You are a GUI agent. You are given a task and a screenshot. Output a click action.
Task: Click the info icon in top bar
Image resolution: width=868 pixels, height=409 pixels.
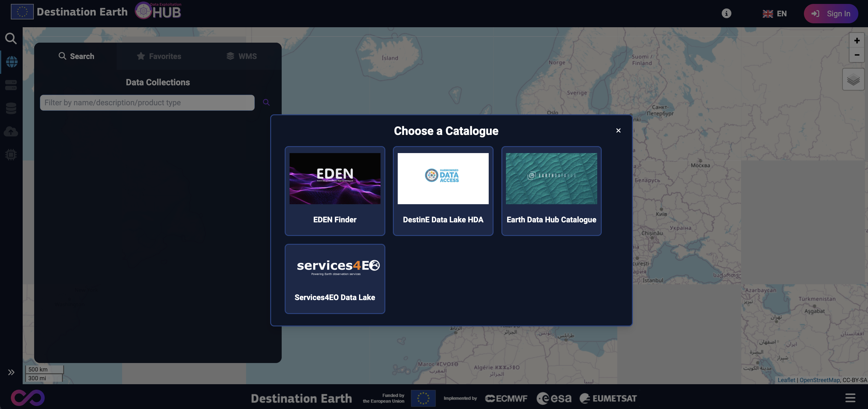pyautogui.click(x=726, y=14)
